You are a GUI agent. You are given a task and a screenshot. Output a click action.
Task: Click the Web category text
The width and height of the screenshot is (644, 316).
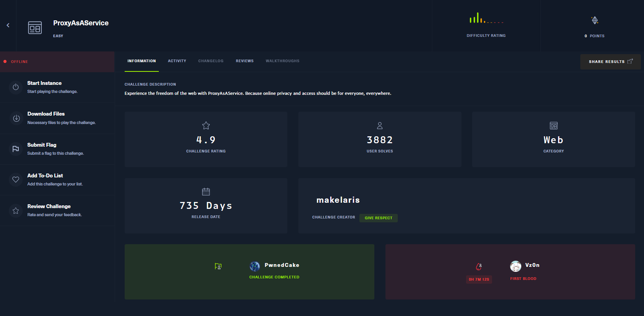tap(553, 140)
